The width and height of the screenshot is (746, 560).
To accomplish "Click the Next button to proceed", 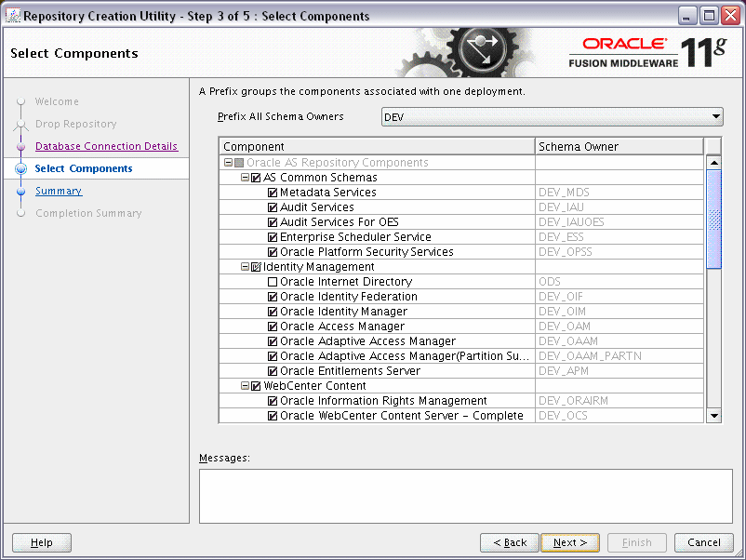I will click(x=569, y=542).
